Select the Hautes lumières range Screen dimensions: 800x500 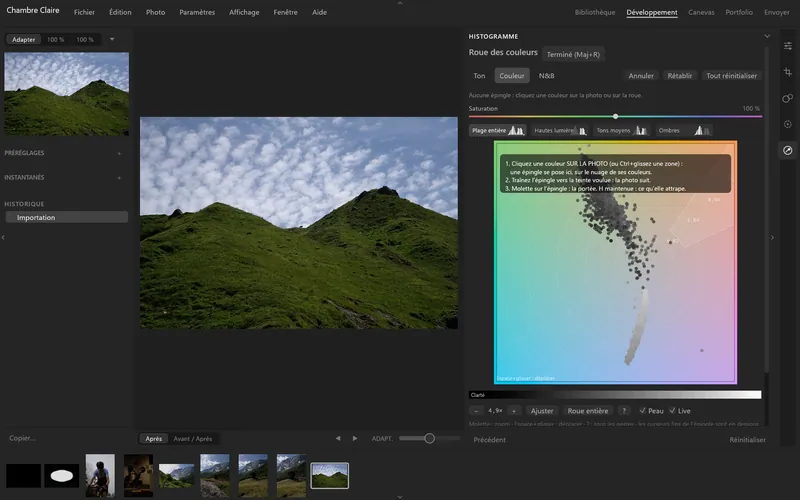tap(560, 131)
